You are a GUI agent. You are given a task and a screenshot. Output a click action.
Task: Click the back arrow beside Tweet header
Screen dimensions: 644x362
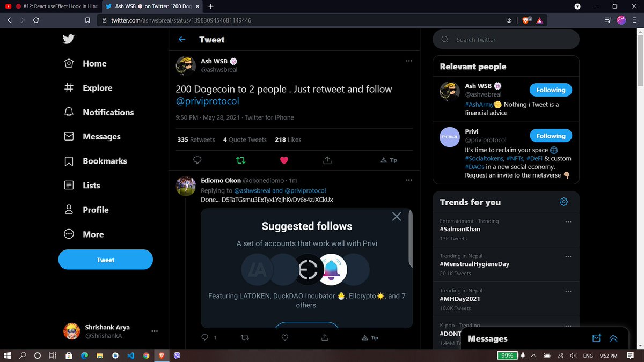pyautogui.click(x=182, y=39)
